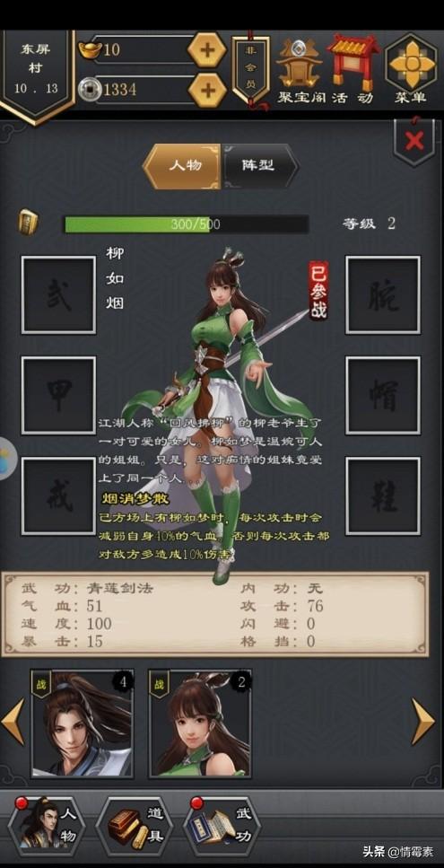Open the 人物 character icon in bottom bar
The width and height of the screenshot is (444, 868).
click(x=47, y=827)
